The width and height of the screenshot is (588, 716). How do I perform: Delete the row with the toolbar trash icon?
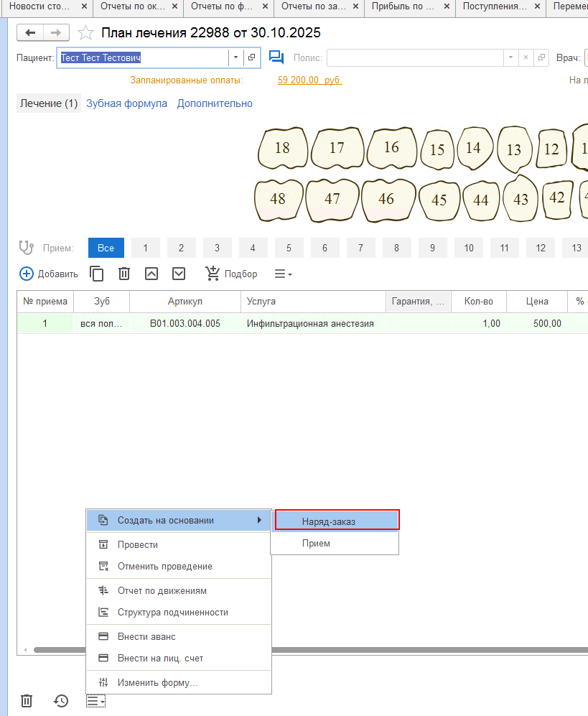pos(124,274)
